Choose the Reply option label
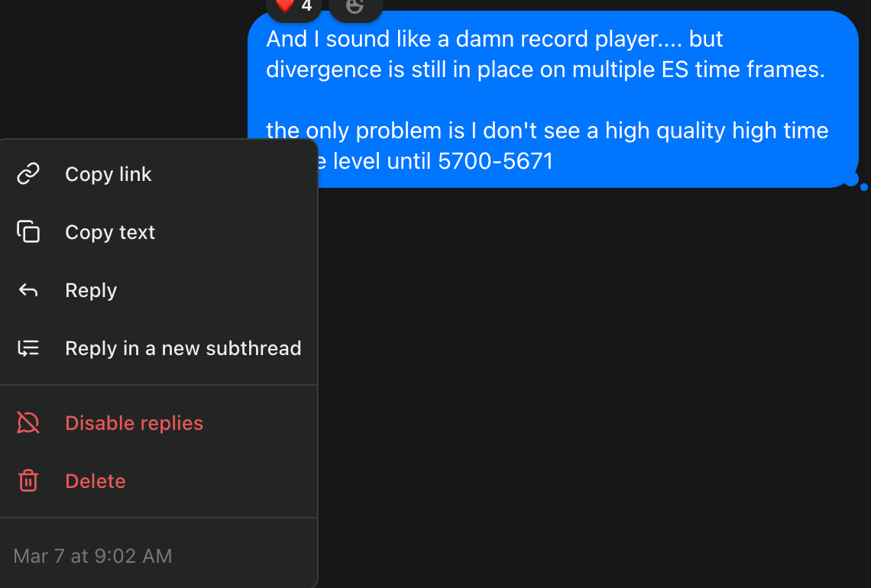Image resolution: width=871 pixels, height=588 pixels. [x=91, y=290]
